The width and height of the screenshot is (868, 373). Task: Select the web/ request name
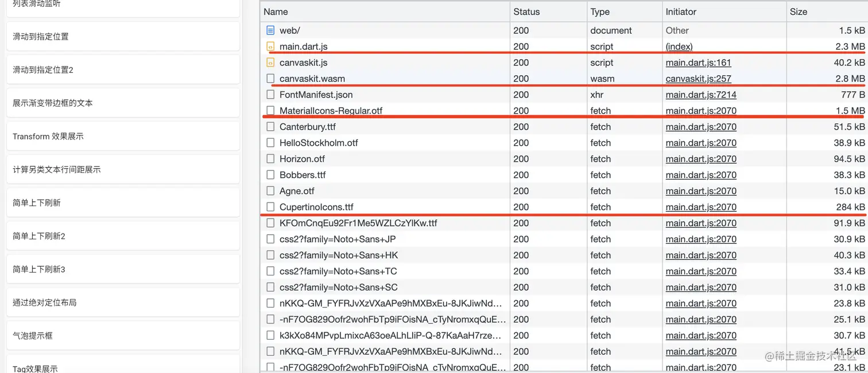click(289, 30)
